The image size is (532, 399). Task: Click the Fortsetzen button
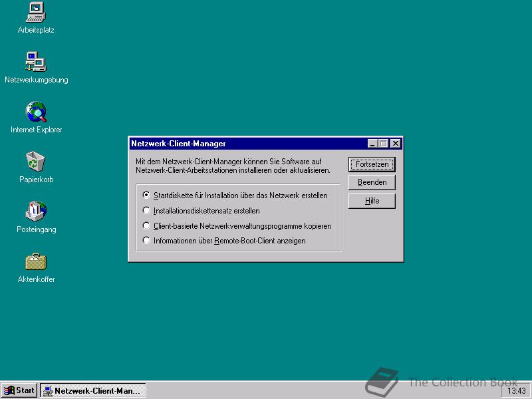pos(372,164)
